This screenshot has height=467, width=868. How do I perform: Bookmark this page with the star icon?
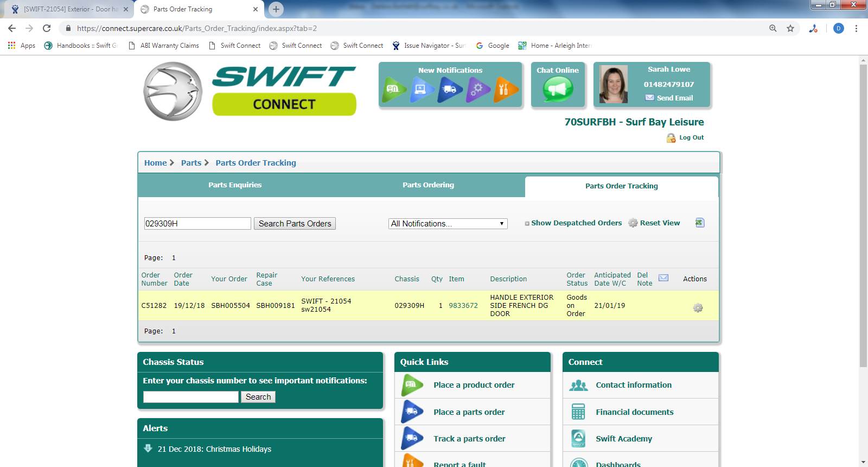pyautogui.click(x=790, y=28)
